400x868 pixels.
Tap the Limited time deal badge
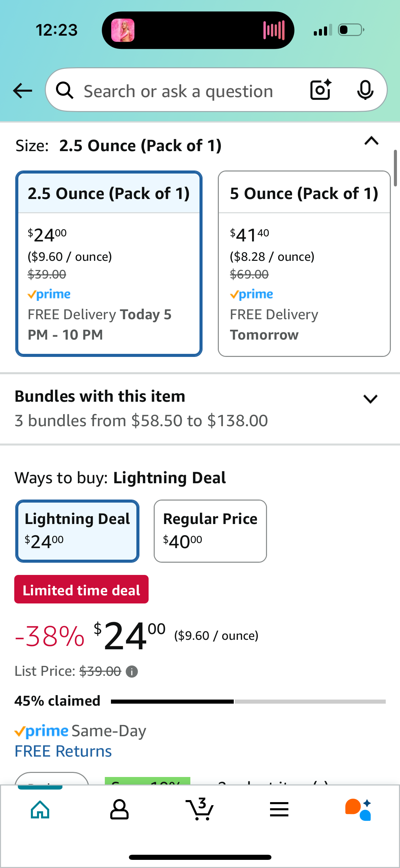click(x=81, y=589)
